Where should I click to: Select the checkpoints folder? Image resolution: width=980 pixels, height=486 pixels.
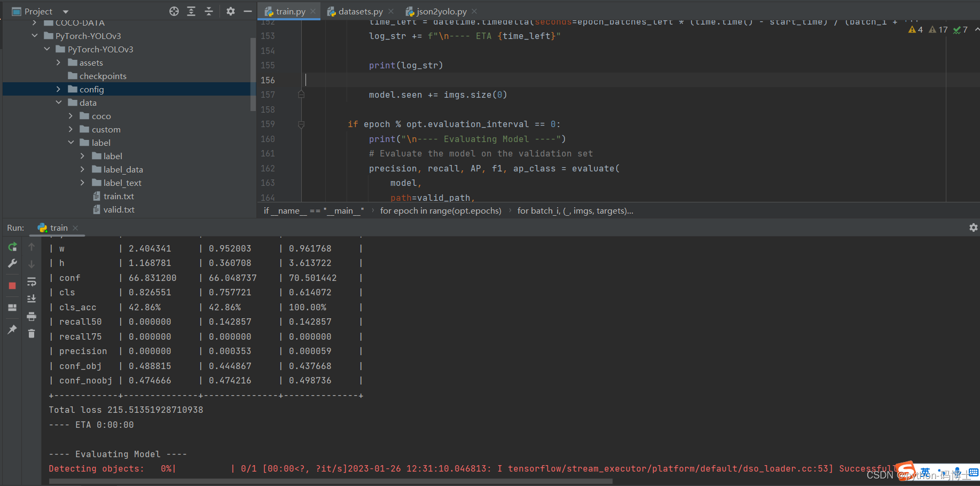pos(103,76)
